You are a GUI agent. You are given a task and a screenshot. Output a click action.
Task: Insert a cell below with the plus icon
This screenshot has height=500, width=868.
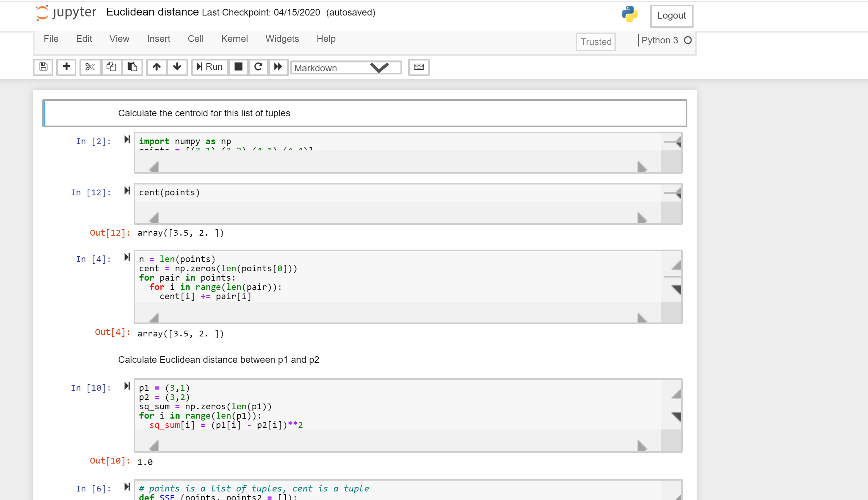point(66,67)
